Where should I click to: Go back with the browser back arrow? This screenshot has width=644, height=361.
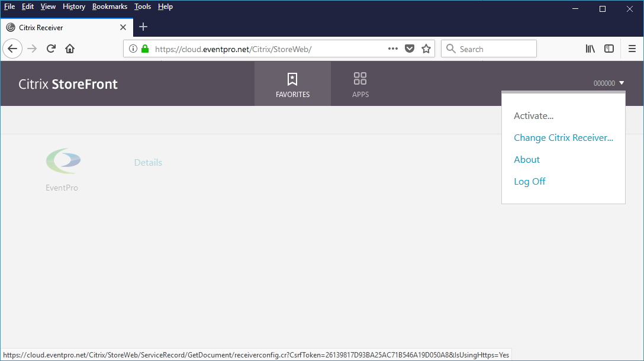tap(12, 49)
